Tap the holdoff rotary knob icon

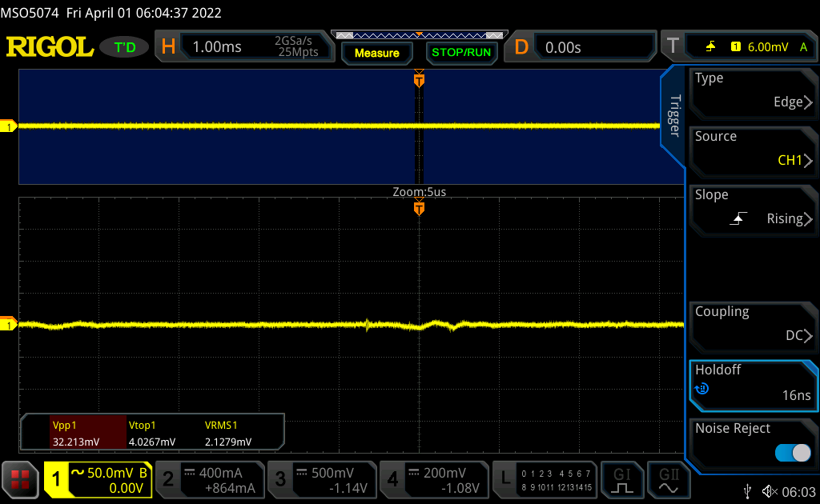pos(701,389)
